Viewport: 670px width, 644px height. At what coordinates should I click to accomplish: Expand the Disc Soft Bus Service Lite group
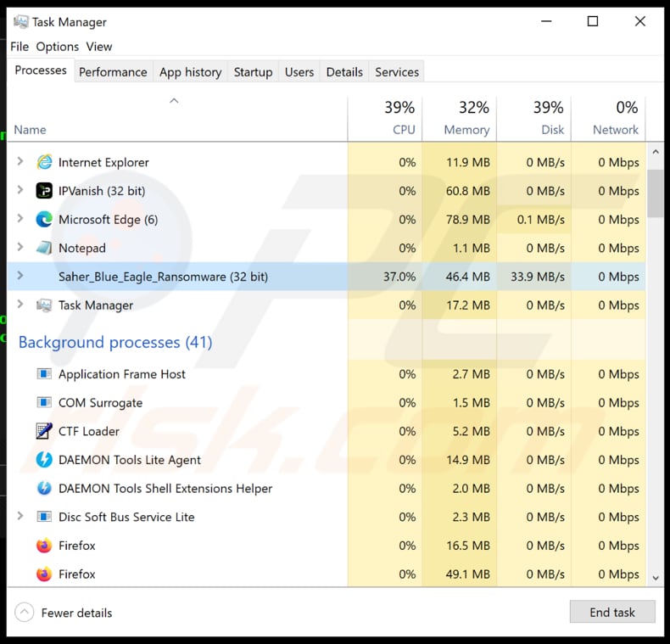(x=20, y=516)
